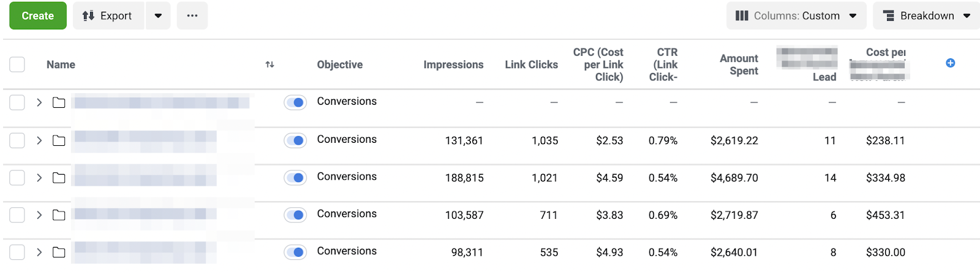This screenshot has height=274, width=980.
Task: Open the Breakdown dropdown
Action: (926, 16)
